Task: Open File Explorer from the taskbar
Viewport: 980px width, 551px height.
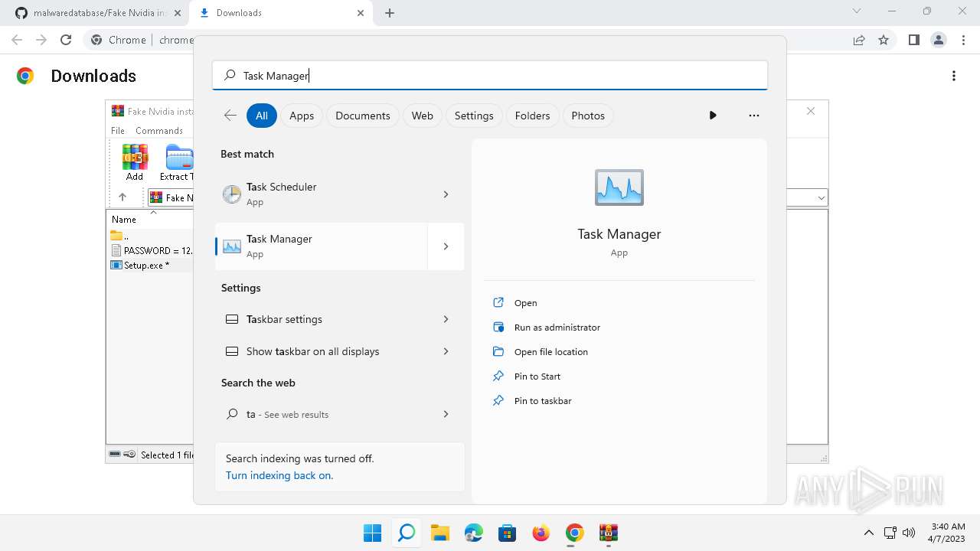Action: point(439,533)
